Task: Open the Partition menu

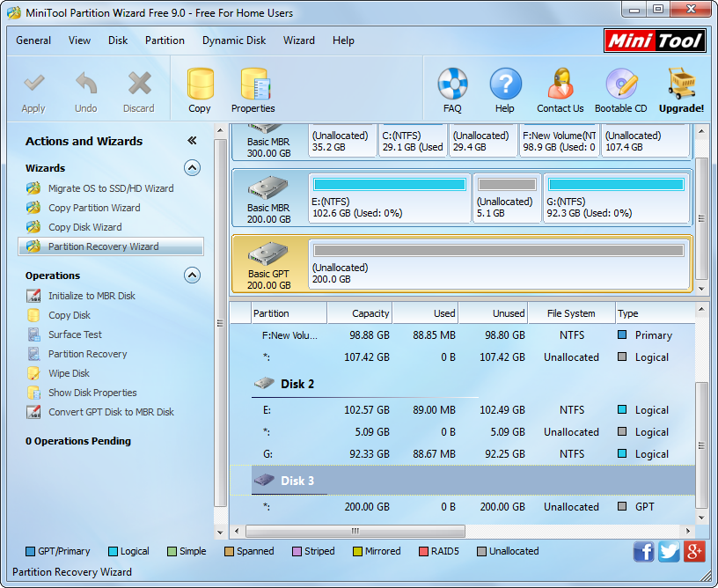Action: (x=165, y=40)
